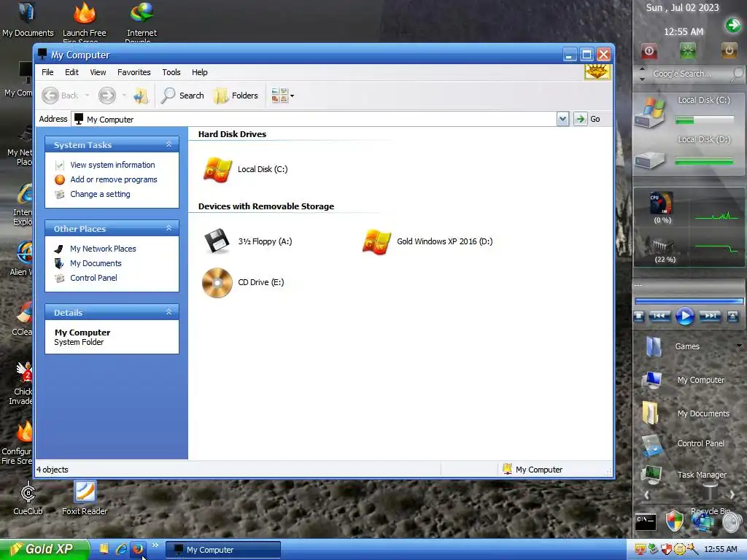
Task: Click the sidebar media player Stop button
Action: coord(639,316)
